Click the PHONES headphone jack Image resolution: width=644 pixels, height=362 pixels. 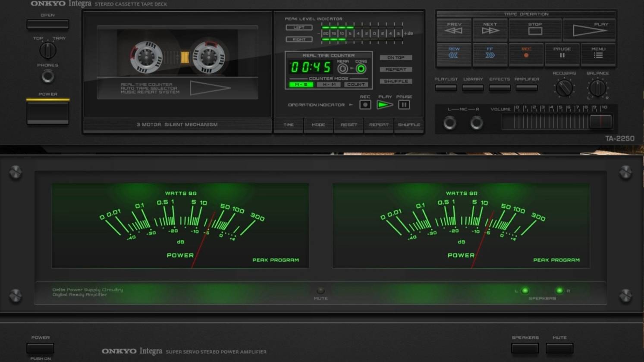tap(48, 77)
